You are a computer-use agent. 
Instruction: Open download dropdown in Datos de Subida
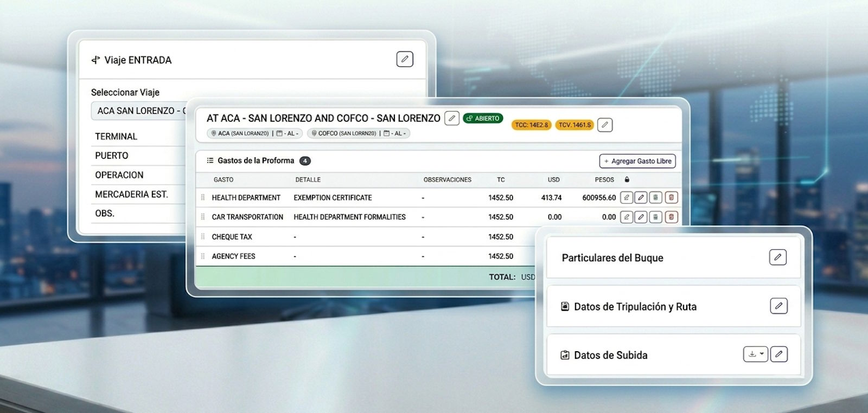(755, 354)
